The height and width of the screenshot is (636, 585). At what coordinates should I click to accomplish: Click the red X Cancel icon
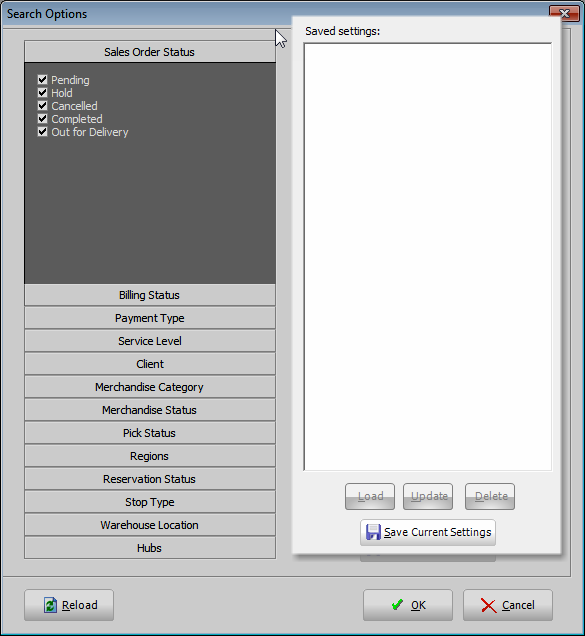(x=488, y=606)
